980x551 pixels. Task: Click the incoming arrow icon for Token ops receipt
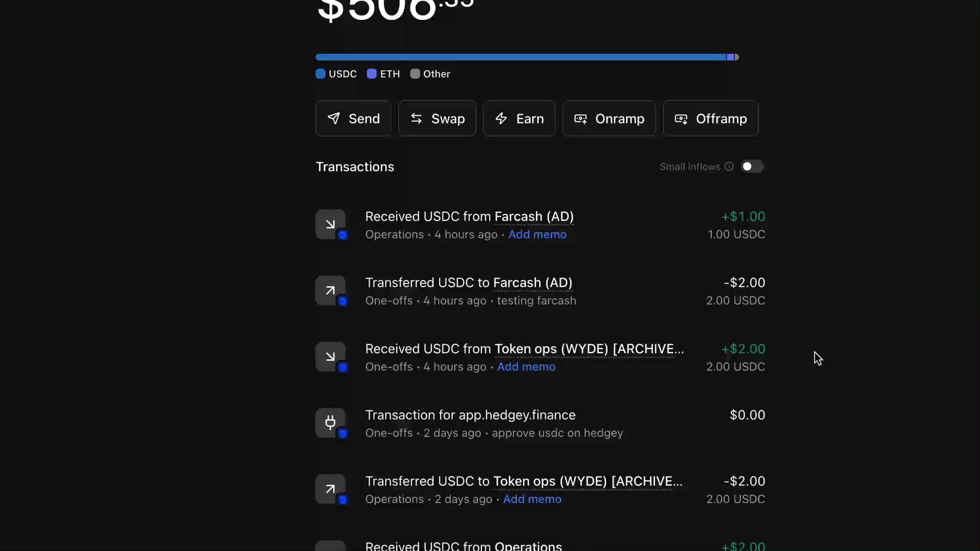point(330,357)
